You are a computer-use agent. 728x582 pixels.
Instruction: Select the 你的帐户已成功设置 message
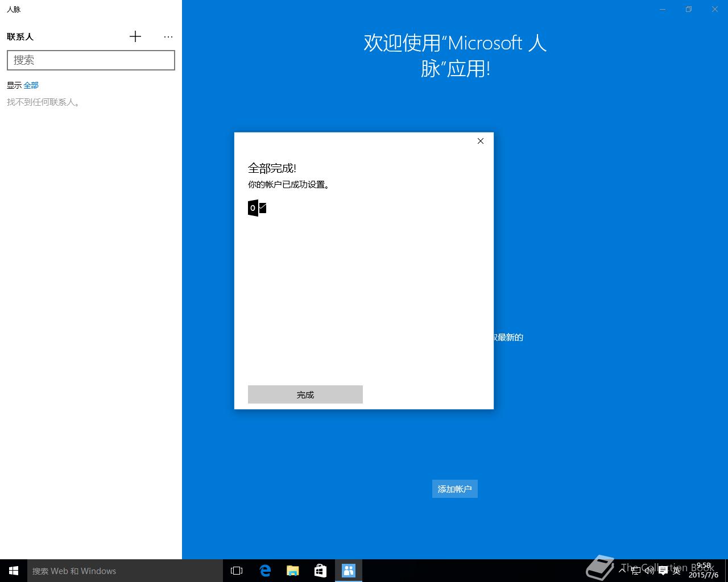coord(289,184)
